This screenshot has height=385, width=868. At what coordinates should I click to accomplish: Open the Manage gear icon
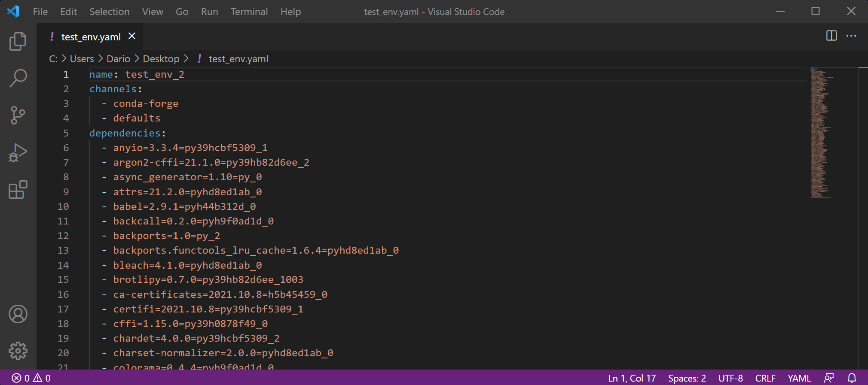pyautogui.click(x=18, y=351)
